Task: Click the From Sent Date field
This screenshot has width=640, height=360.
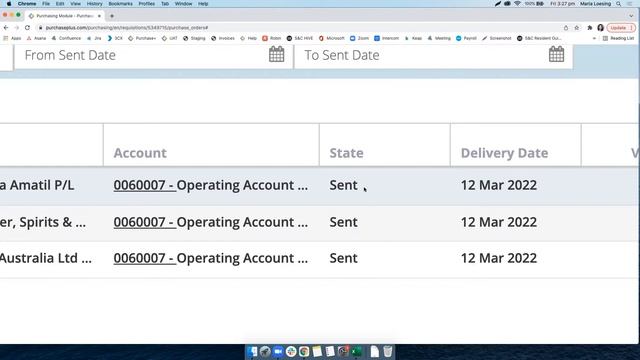Action: coord(153,55)
